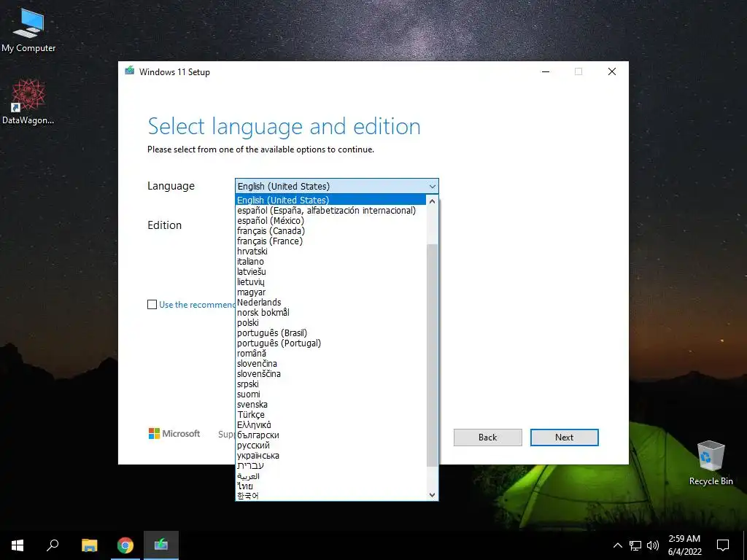
Task: Choose 한국어 (Korean) language option
Action: coord(330,496)
